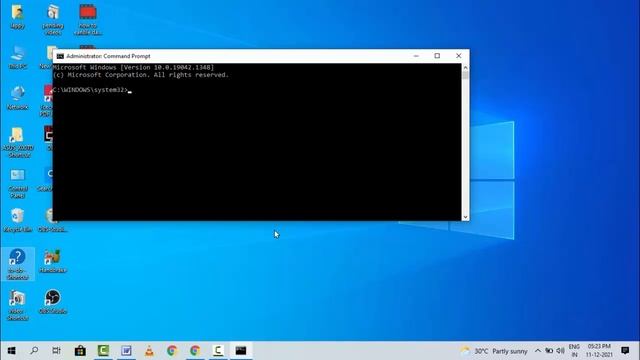Viewport: 640px width, 360px height.
Task: Open the weather widget showing Partly sunny
Action: coord(494,351)
